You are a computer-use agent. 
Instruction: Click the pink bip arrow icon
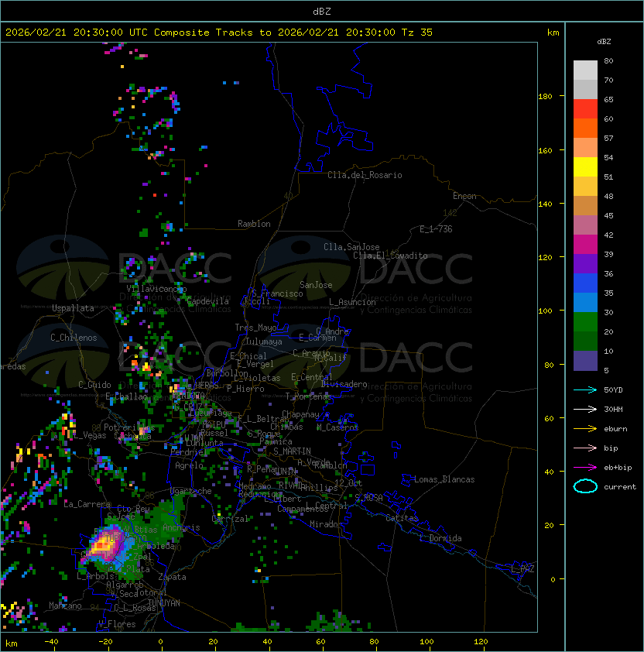(x=585, y=448)
